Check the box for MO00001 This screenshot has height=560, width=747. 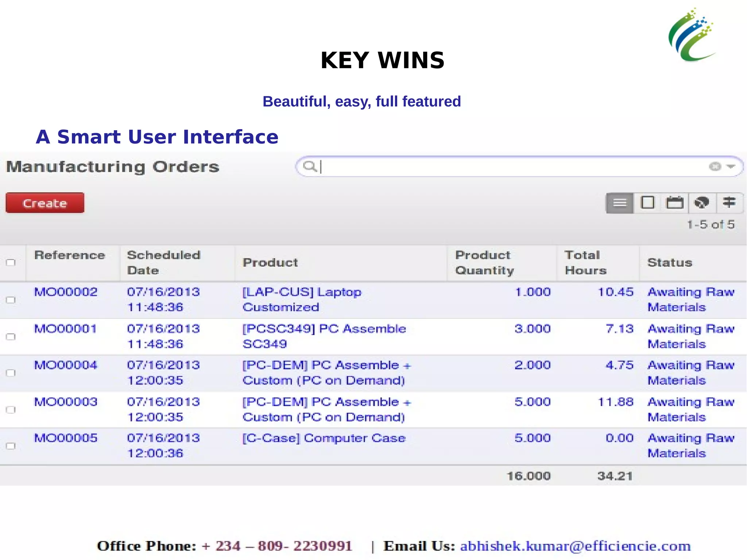pos(11,336)
